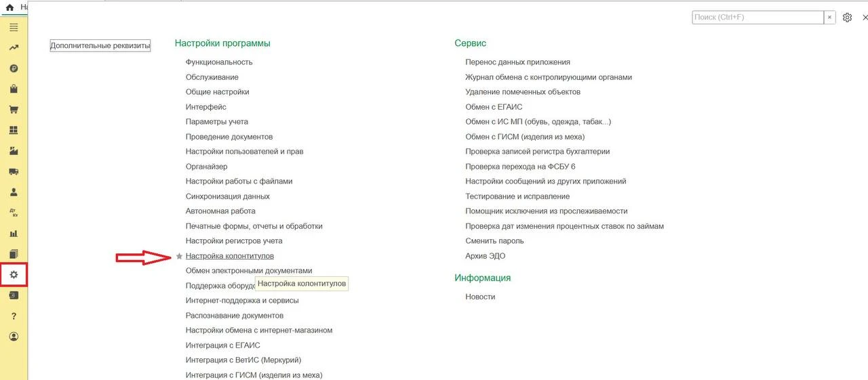
Task: Open settings gear beside the search box
Action: tap(847, 18)
